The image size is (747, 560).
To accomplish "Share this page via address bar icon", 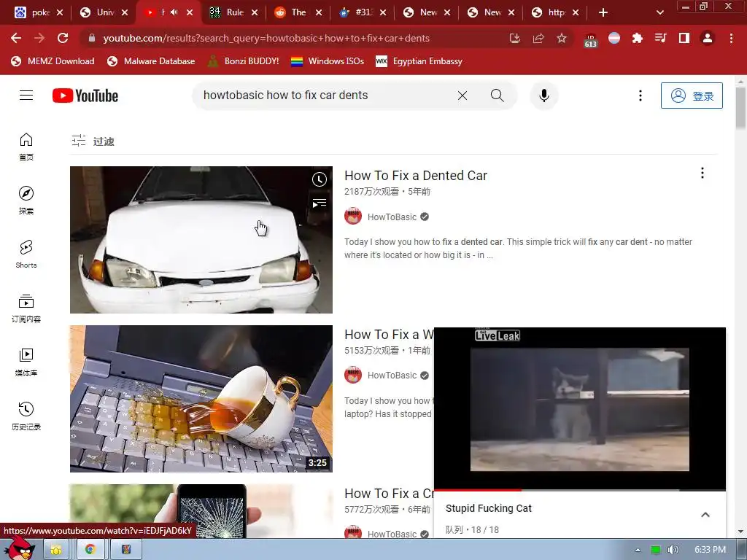I will tap(538, 38).
